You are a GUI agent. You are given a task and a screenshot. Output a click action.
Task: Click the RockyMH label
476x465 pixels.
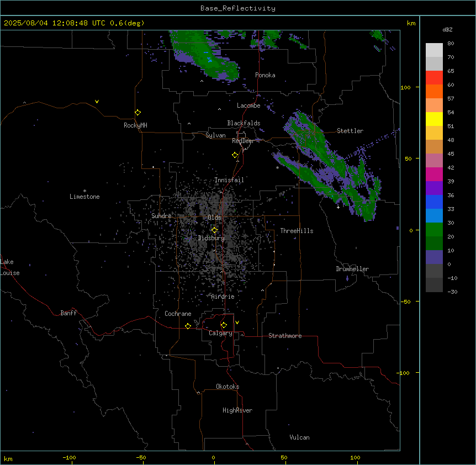(135, 125)
